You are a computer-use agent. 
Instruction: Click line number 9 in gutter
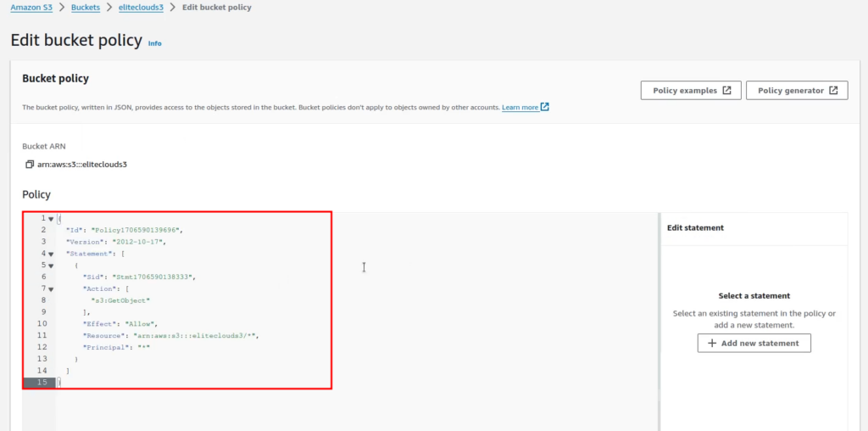tap(44, 312)
